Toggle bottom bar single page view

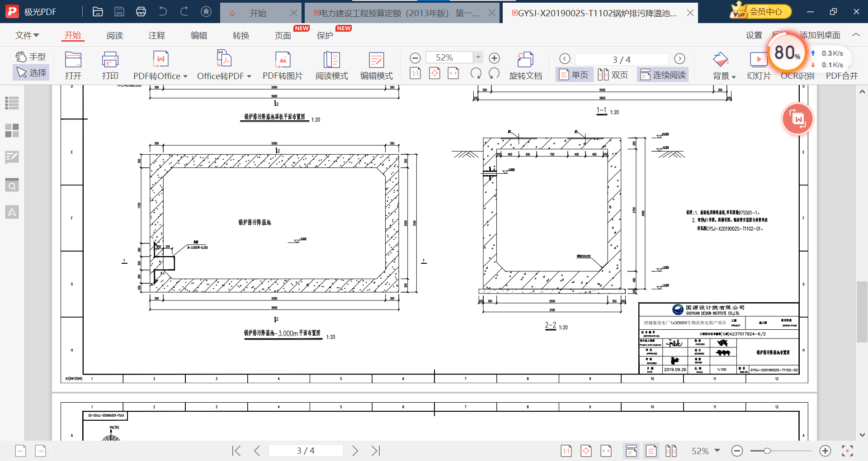click(651, 451)
